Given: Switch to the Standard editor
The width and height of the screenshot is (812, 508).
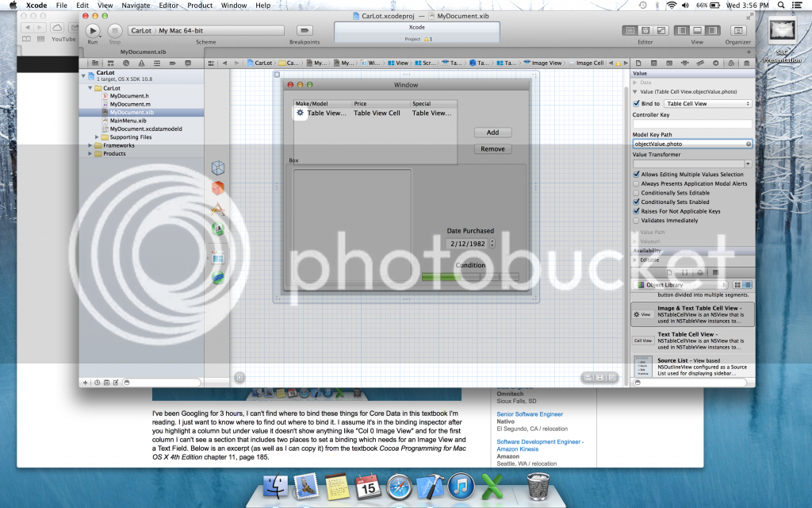Looking at the screenshot, I should (x=630, y=31).
